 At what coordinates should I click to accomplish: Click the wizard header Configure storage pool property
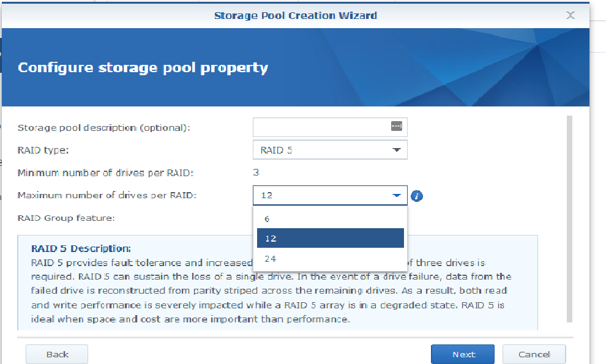[x=143, y=67]
